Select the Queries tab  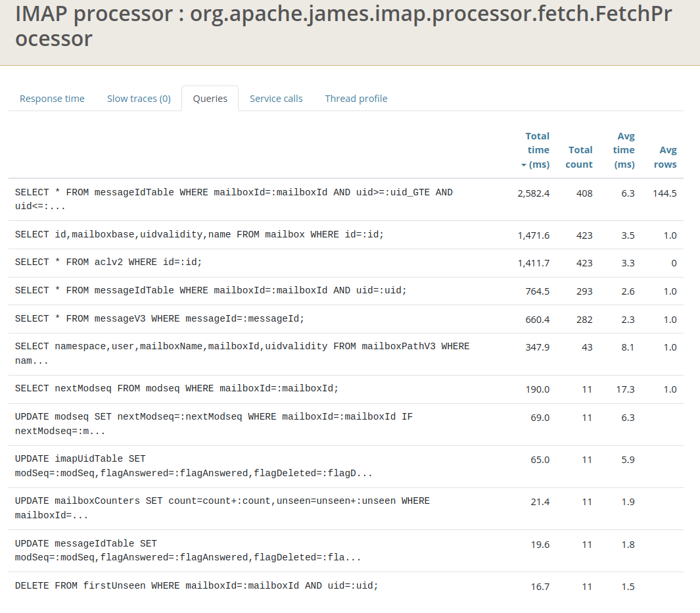tap(210, 99)
